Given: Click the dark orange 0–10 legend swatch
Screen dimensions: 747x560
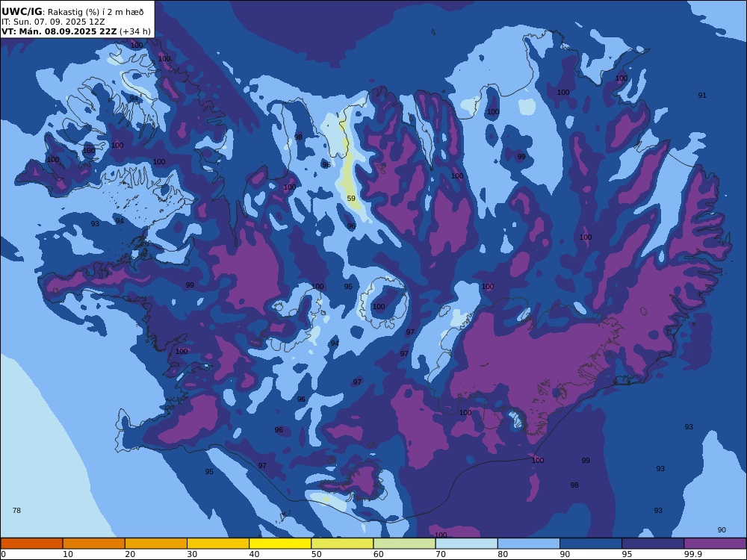Looking at the screenshot, I should [x=31, y=544].
